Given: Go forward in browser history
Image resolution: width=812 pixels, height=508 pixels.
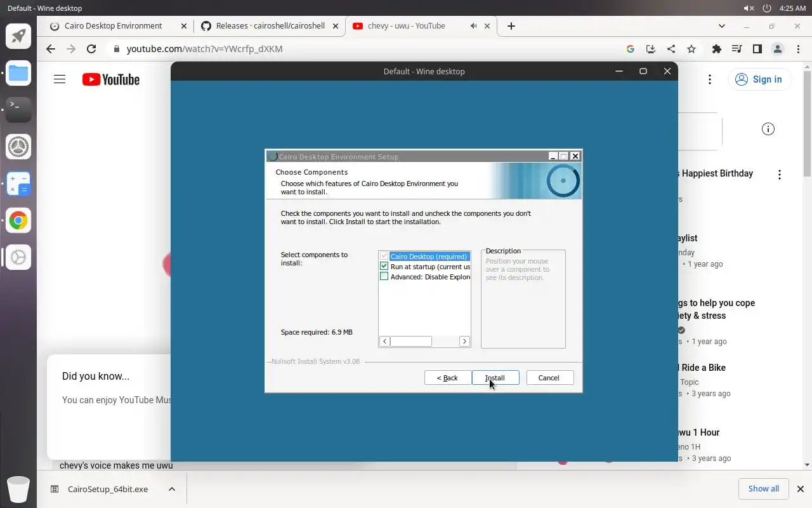Looking at the screenshot, I should pyautogui.click(x=71, y=49).
